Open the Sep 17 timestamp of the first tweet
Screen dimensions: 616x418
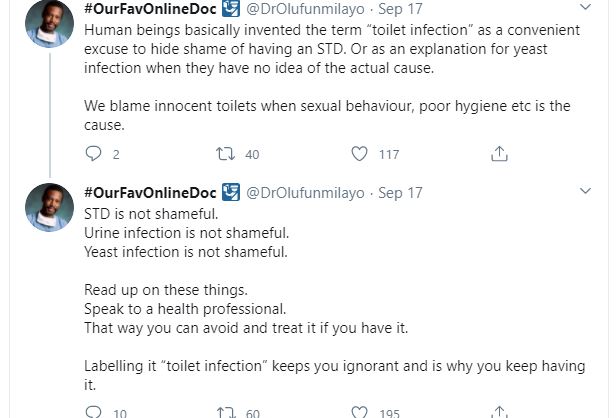[x=400, y=8]
